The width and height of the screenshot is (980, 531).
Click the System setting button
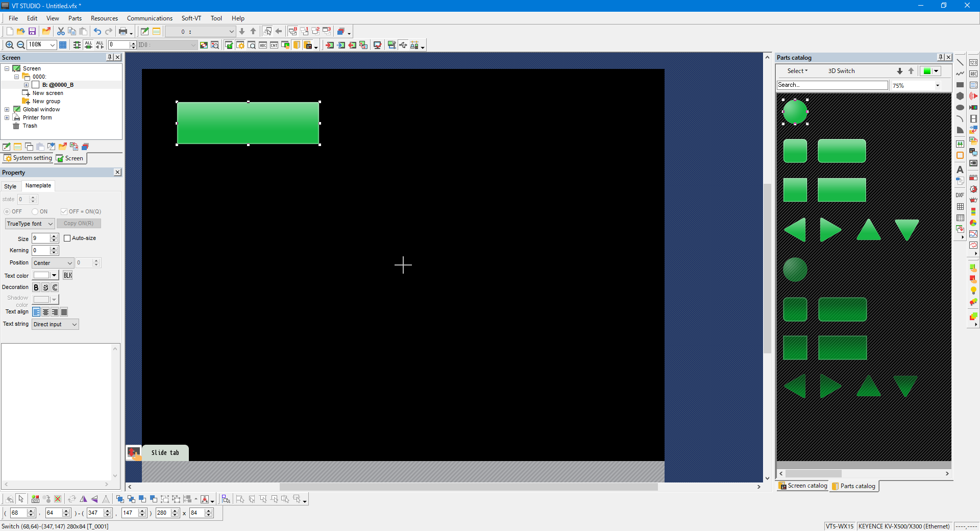(28, 158)
